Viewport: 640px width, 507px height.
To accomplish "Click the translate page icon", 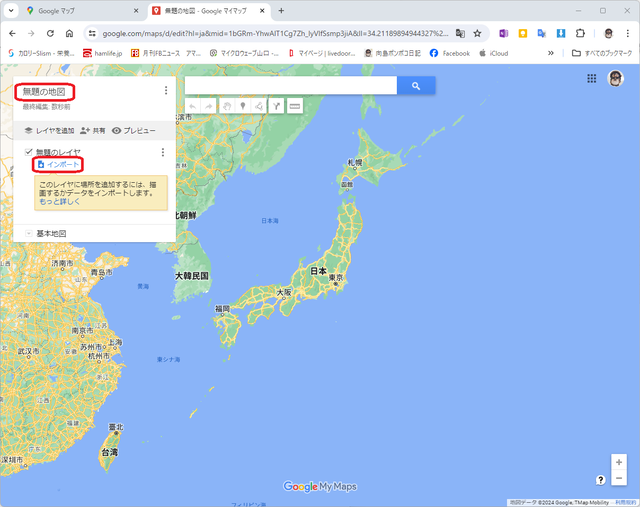I will (x=460, y=33).
